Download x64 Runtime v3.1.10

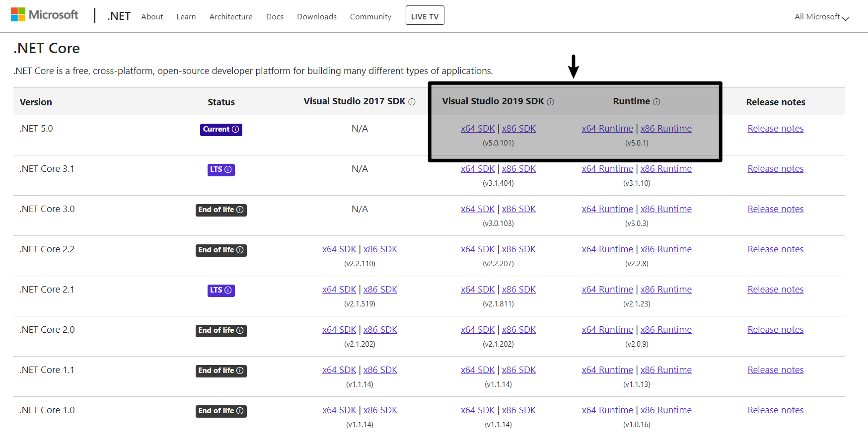coord(607,169)
